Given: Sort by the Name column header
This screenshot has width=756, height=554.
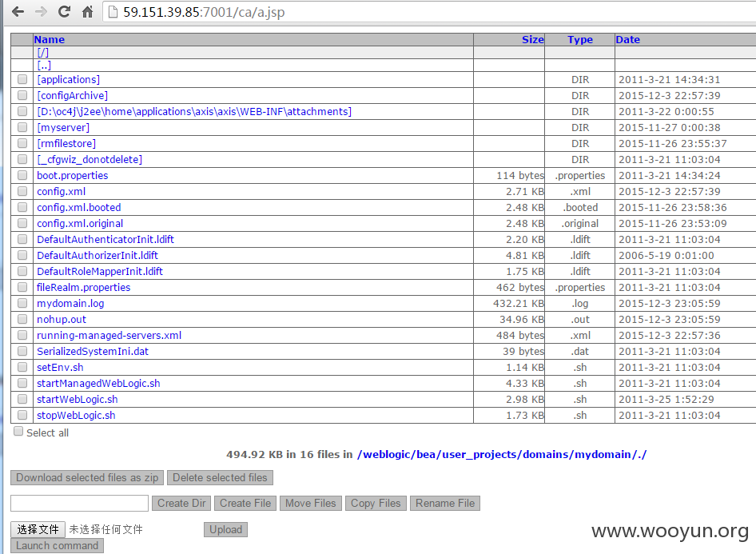Looking at the screenshot, I should click(x=50, y=39).
